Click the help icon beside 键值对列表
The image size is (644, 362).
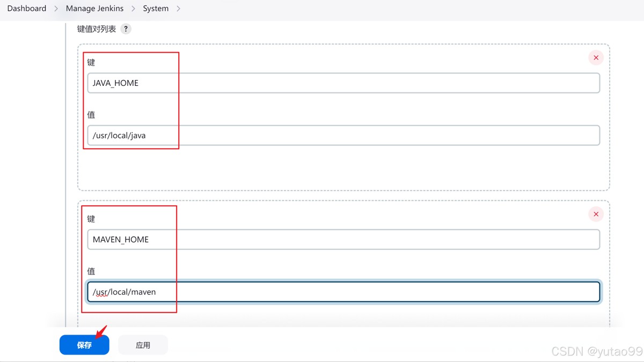click(126, 29)
